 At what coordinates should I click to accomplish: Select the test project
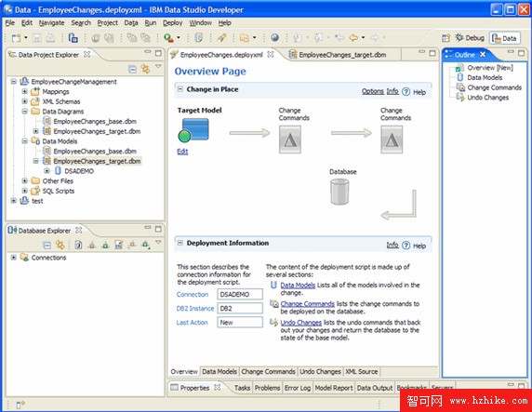coord(37,201)
